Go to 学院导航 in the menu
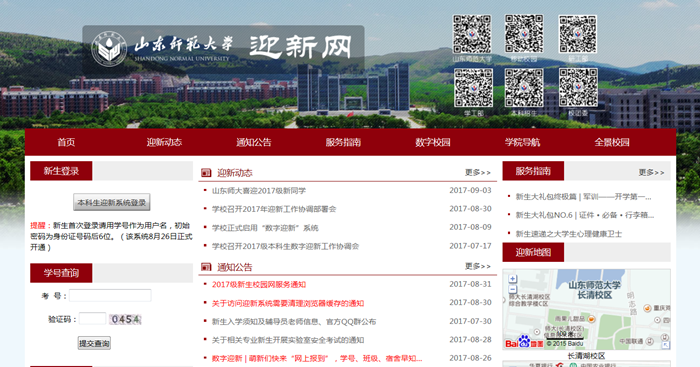 coord(522,142)
